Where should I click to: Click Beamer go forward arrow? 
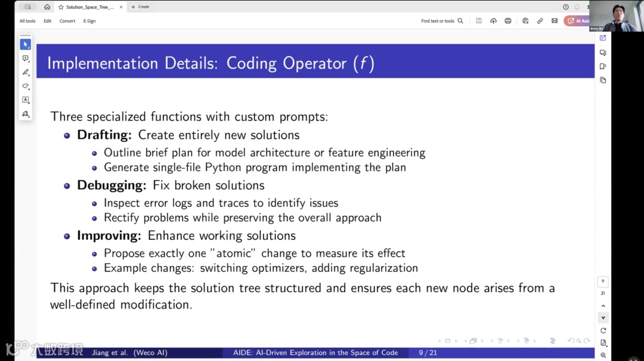point(587,341)
